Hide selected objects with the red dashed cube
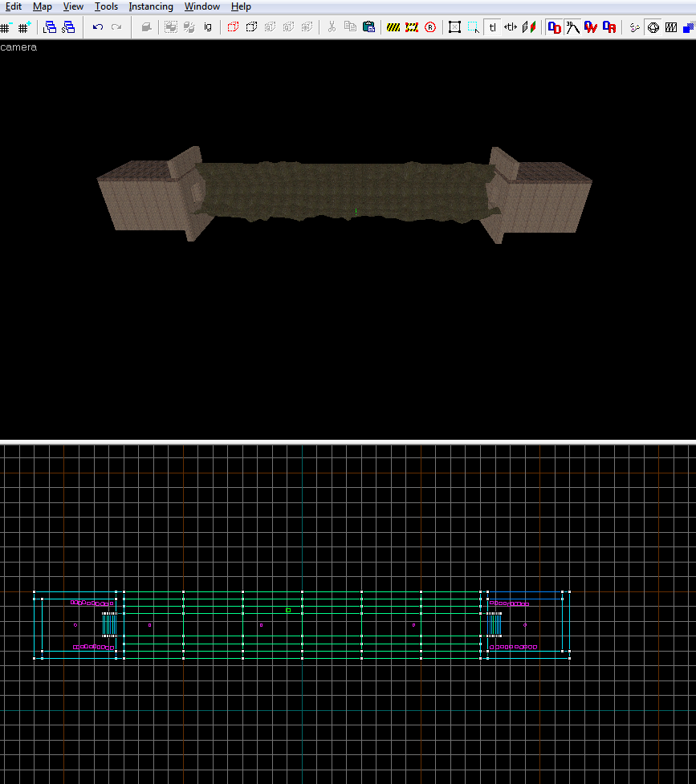The image size is (696, 784). tap(233, 27)
